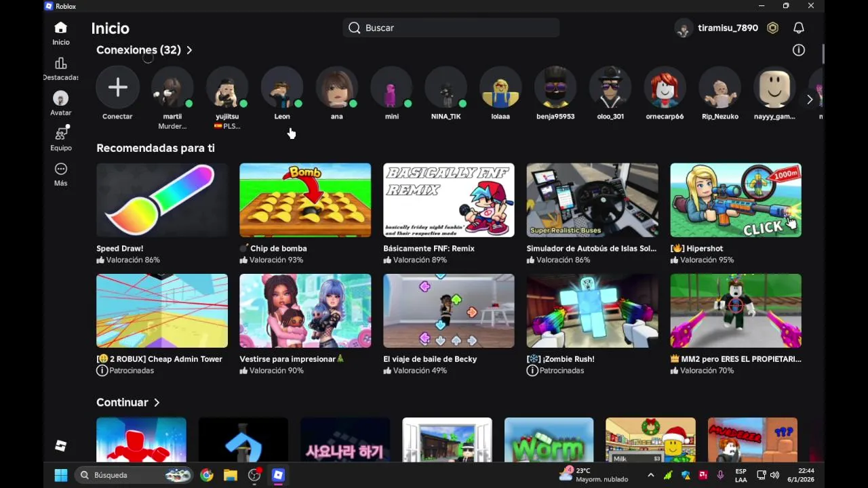Open the ¡Zombie Rush! game thumbnail
The width and height of the screenshot is (868, 488).
point(593,310)
